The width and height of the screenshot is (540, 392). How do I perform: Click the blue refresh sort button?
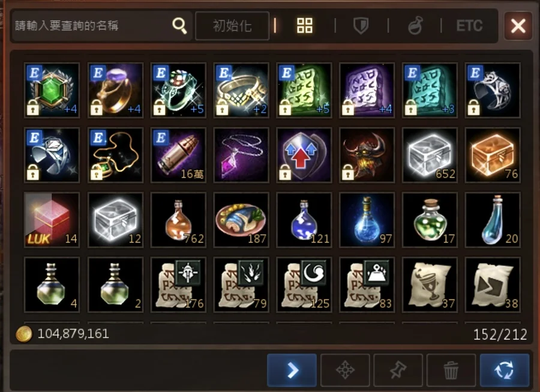[504, 370]
